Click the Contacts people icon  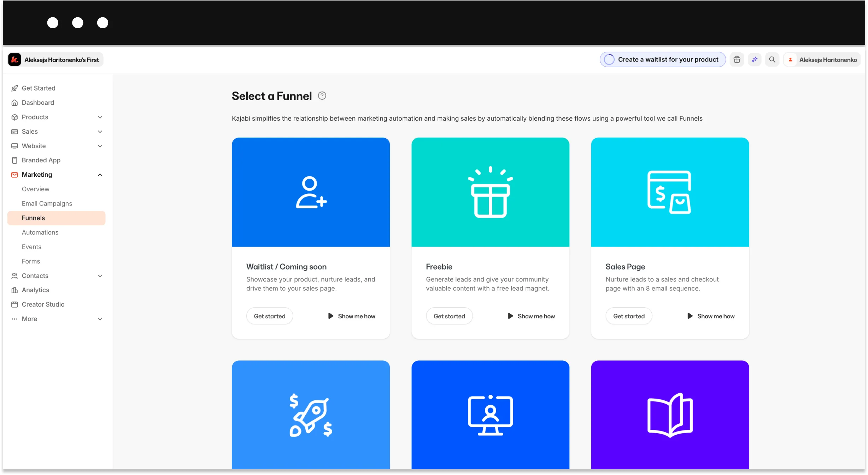tap(14, 276)
